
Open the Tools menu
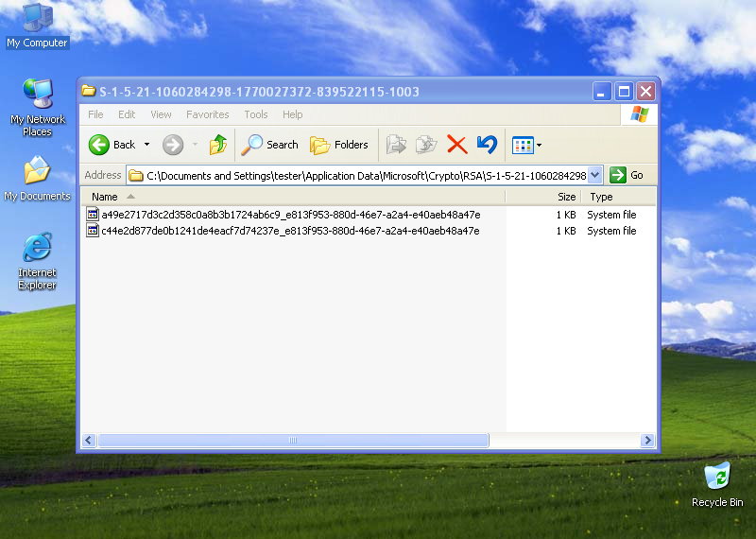pos(255,114)
